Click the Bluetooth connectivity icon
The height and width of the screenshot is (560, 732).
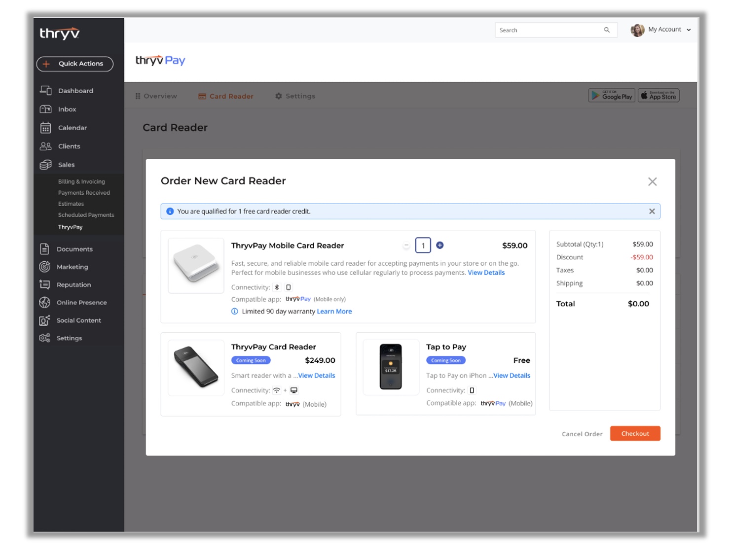(277, 287)
